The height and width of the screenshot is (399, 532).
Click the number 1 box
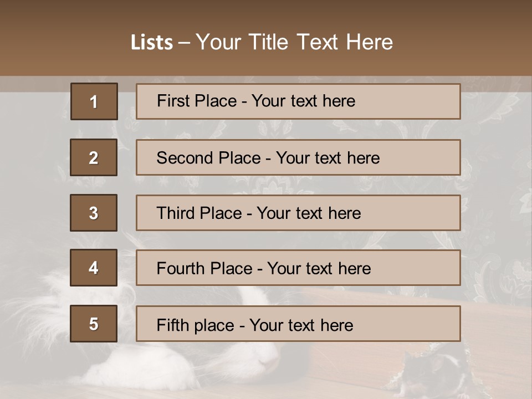94,101
